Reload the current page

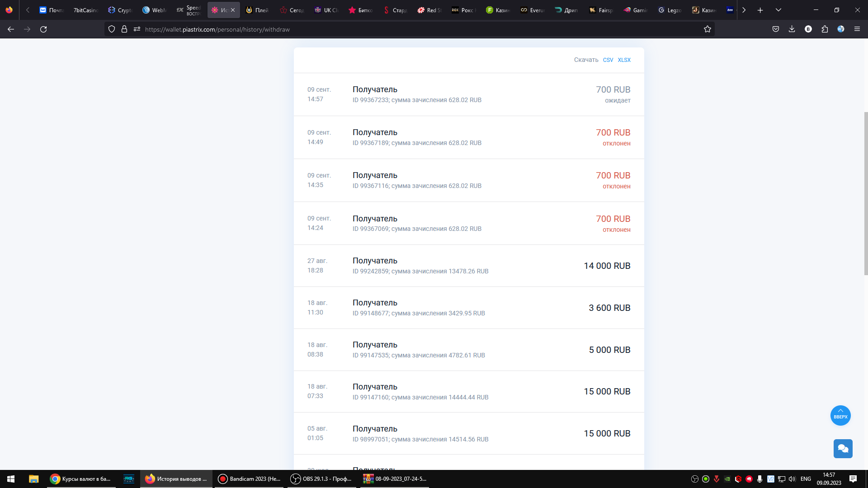43,29
